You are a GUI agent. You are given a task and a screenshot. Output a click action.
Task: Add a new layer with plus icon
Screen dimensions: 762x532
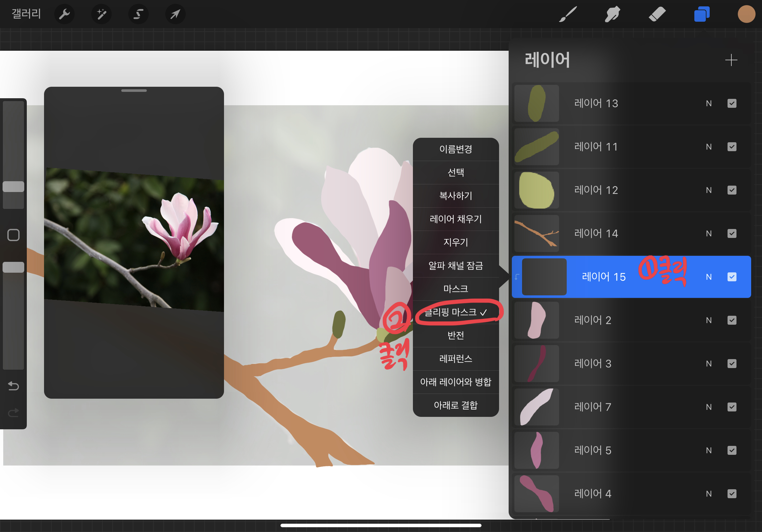point(731,60)
